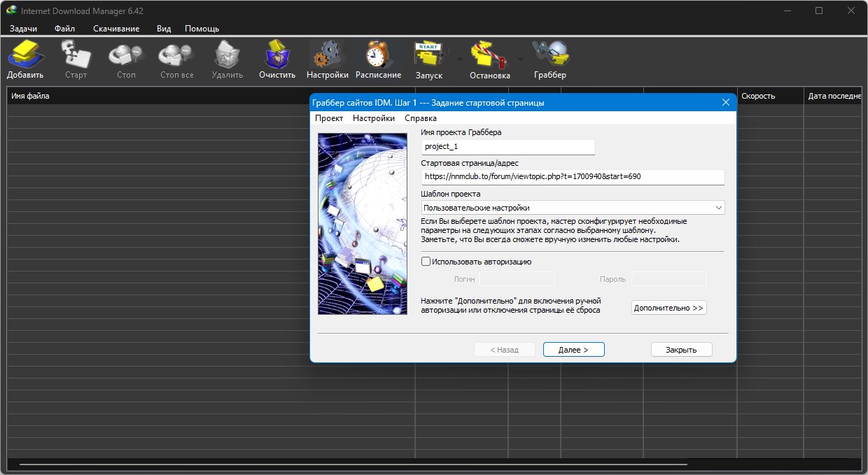Open the Граббер site grabber icon
This screenshot has height=475, width=868.
pos(549,55)
